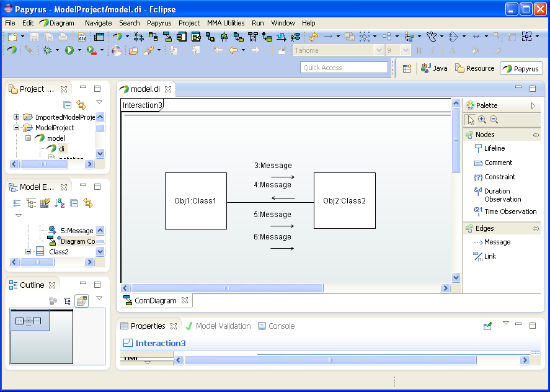This screenshot has height=392, width=550.
Task: Select the Lifeline palette tool
Action: tap(490, 148)
